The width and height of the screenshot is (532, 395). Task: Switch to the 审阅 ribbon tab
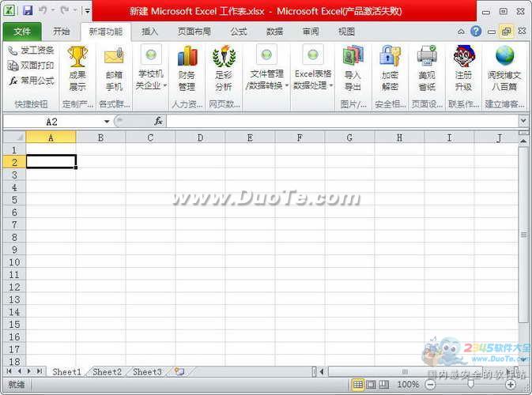311,32
